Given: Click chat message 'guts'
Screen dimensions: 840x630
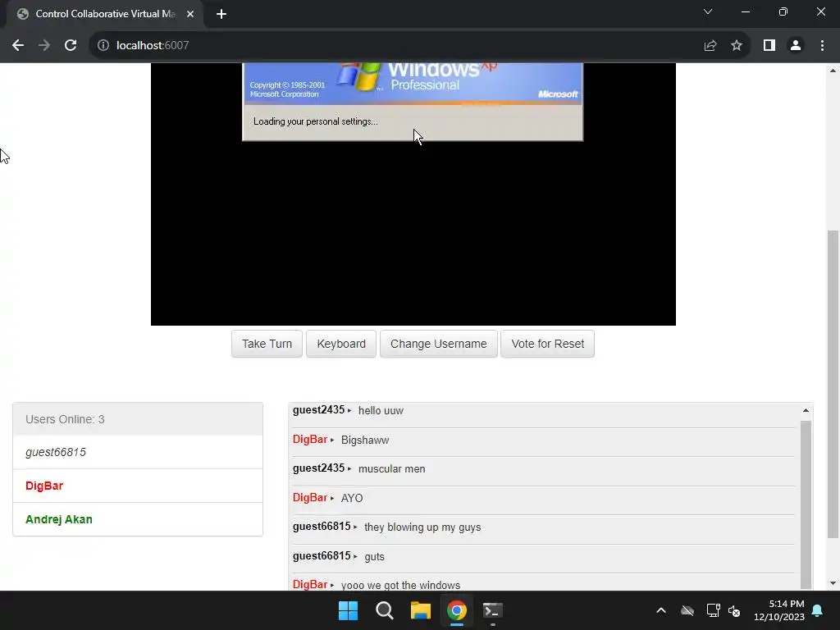Looking at the screenshot, I should 374,557.
